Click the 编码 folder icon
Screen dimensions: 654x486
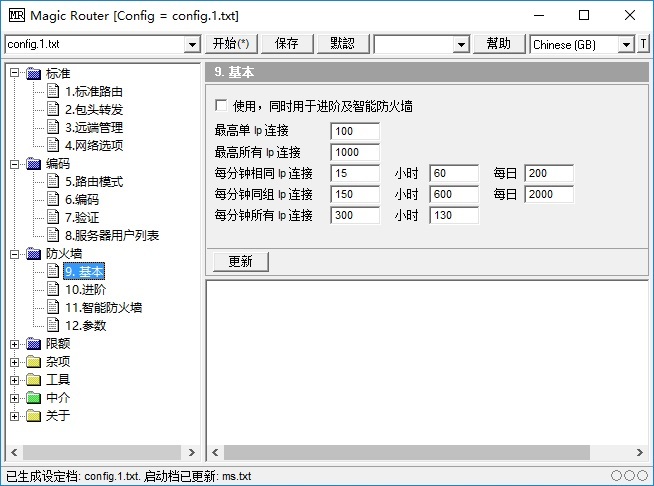tap(33, 164)
